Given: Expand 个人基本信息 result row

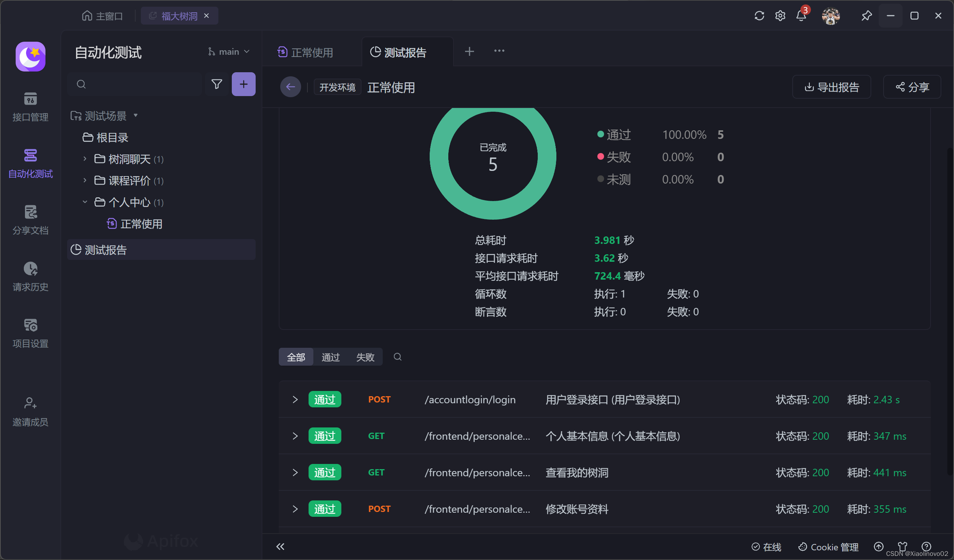Looking at the screenshot, I should click(x=295, y=436).
